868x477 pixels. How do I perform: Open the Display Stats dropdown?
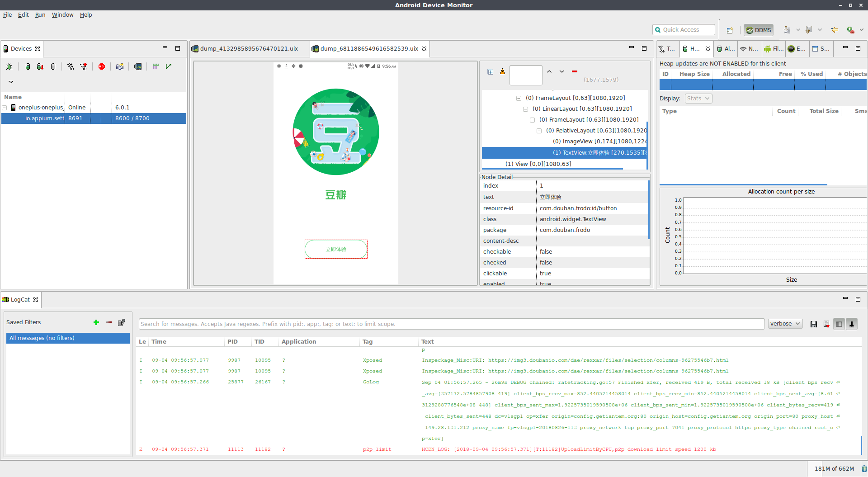[698, 99]
